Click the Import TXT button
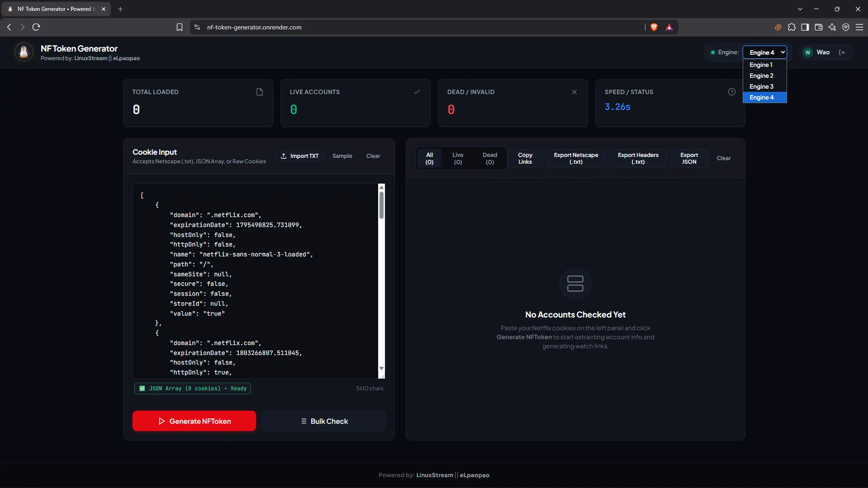868x488 pixels. tap(299, 156)
